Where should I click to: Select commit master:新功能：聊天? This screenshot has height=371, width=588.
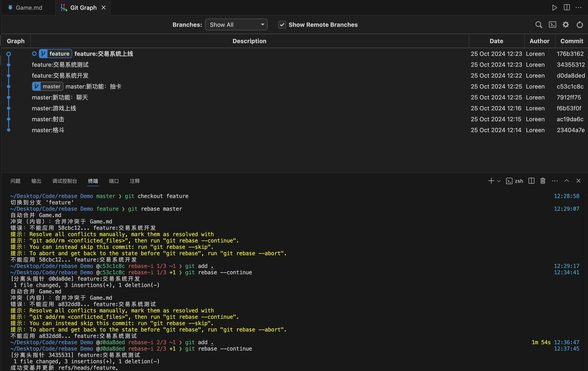tap(60, 97)
